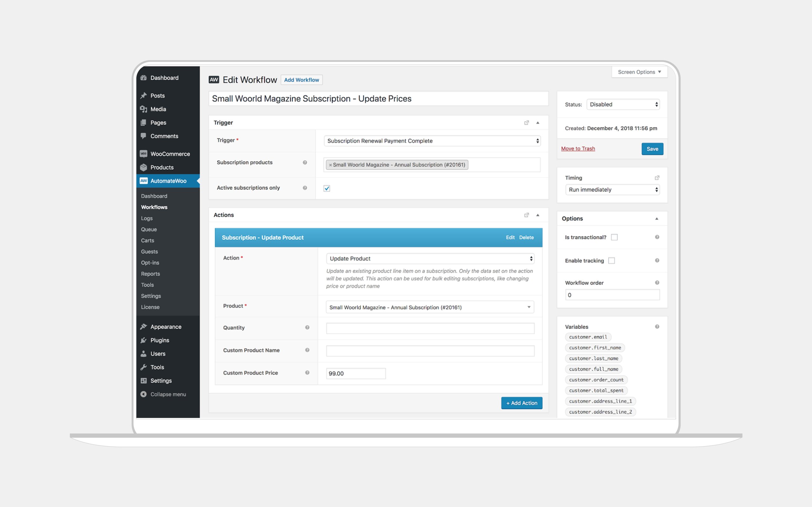Viewport: 812px width, 507px height.
Task: Open WooCommerce in the sidebar menu
Action: coord(170,154)
